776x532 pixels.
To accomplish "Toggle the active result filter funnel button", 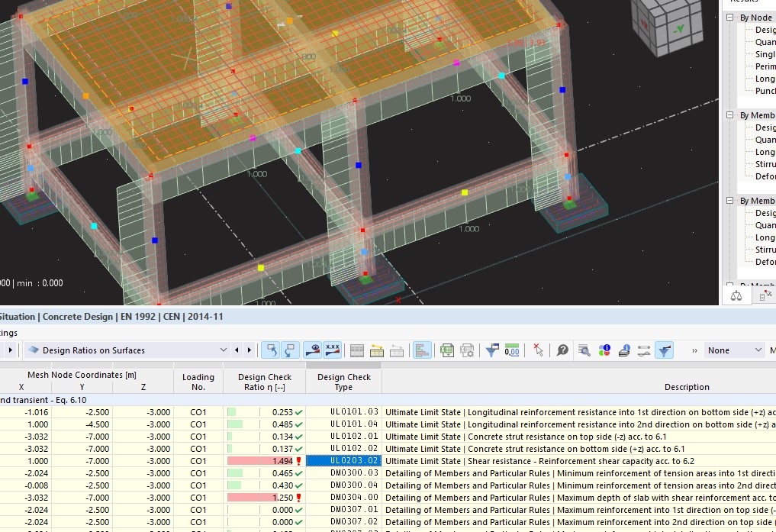I will click(x=664, y=350).
